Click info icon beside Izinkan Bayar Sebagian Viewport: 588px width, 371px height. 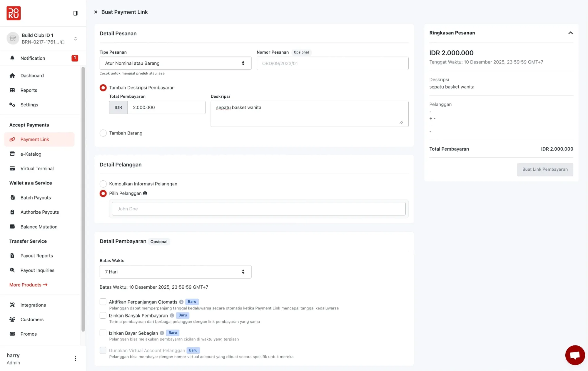[162, 333]
